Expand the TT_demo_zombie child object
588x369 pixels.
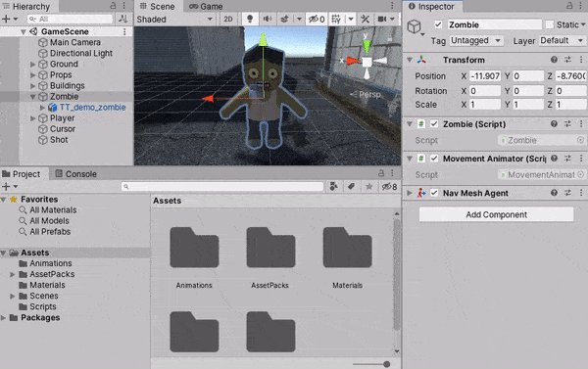(x=42, y=108)
